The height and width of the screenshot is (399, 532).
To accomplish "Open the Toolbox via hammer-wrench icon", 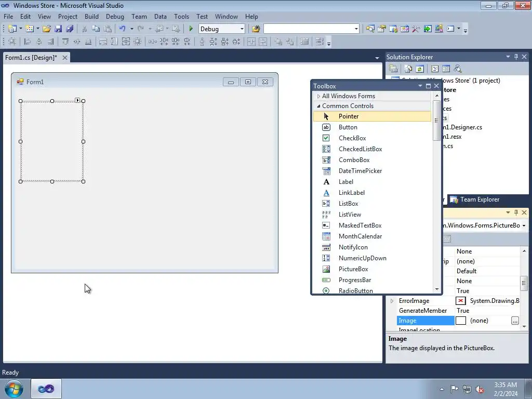I will click(416, 29).
